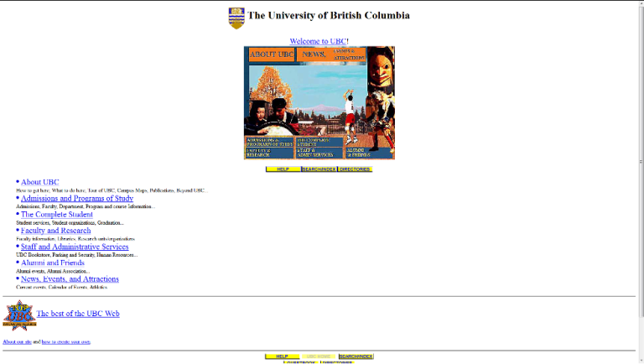Click the HELP button in page footer
This screenshot has height=364, width=644.
282,356
